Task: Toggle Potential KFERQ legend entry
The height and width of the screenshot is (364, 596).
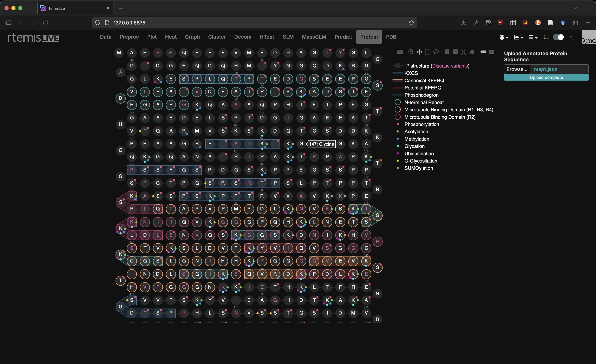Action: click(x=423, y=88)
